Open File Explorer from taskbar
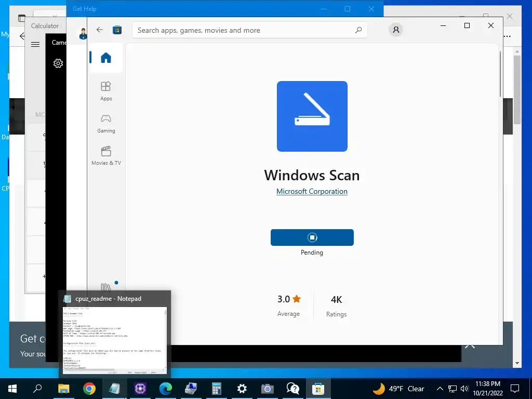Screen dimensions: 532x399 (x=63, y=389)
